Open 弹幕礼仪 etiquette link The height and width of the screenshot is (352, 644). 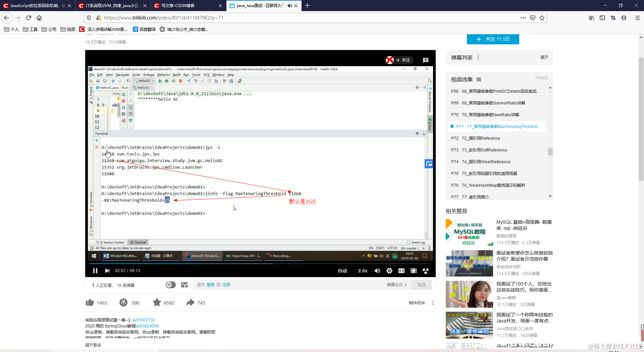(x=396, y=285)
